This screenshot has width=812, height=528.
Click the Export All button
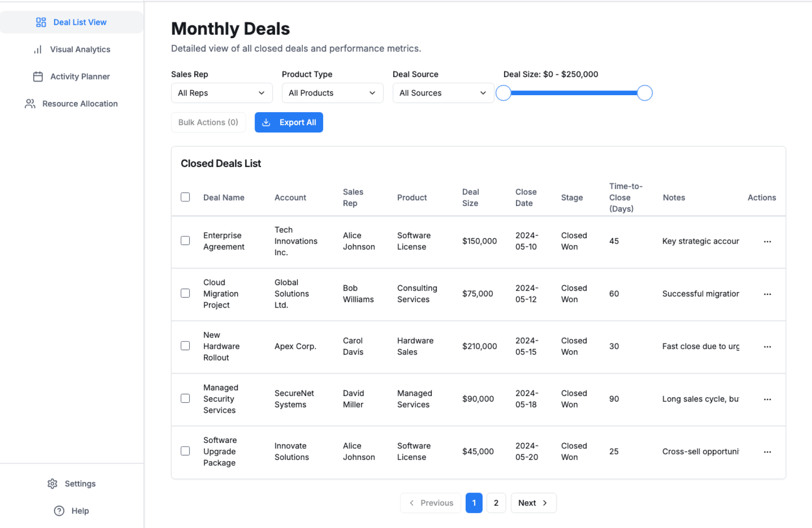[x=289, y=122]
